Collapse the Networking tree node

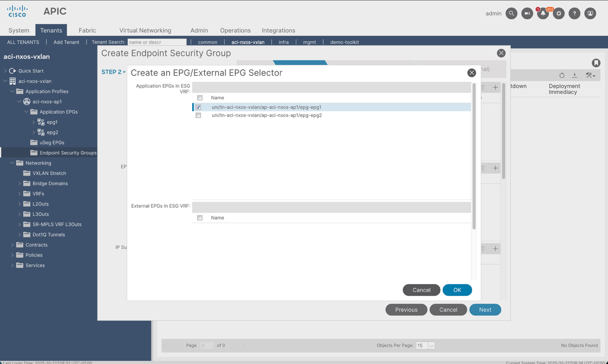pyautogui.click(x=12, y=163)
